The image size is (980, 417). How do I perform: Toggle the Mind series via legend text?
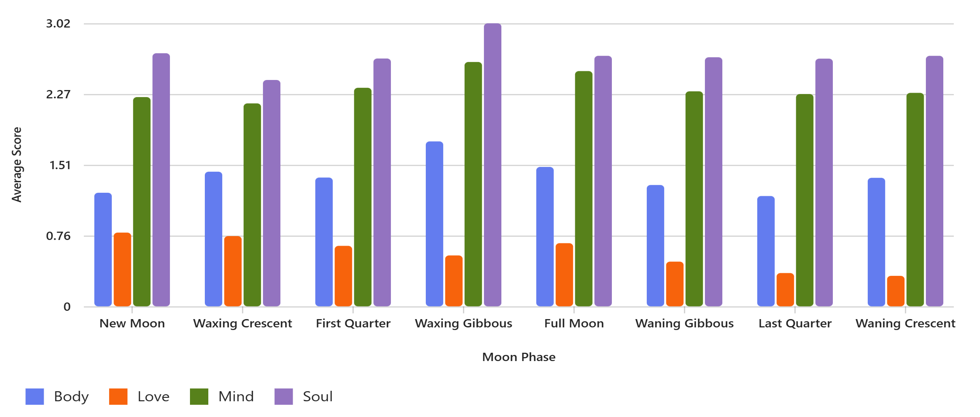236,396
